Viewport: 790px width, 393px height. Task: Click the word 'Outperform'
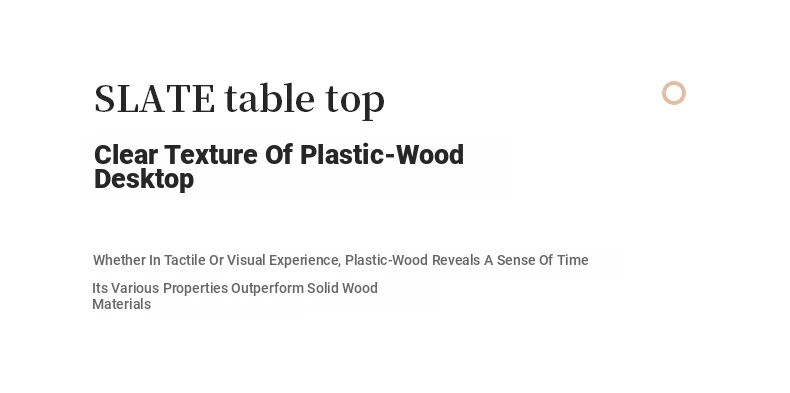(x=267, y=288)
